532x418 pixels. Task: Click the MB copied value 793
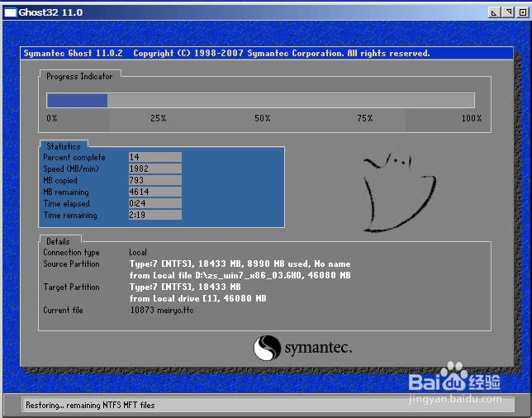tap(155, 180)
